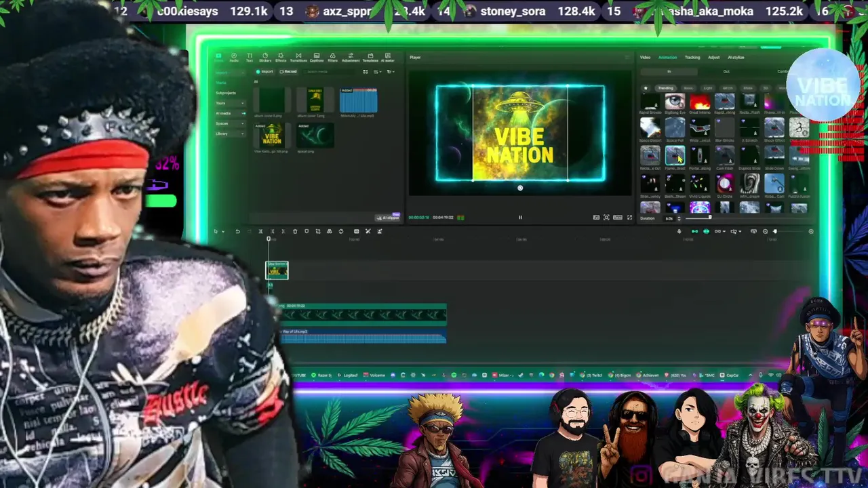
Task: Select the Trending animation category
Action: 666,88
